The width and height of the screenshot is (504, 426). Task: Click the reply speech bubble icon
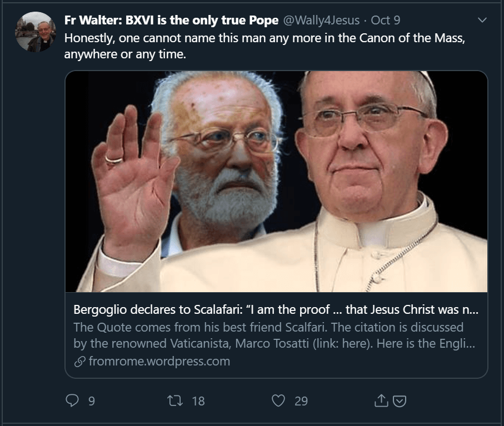(72, 400)
